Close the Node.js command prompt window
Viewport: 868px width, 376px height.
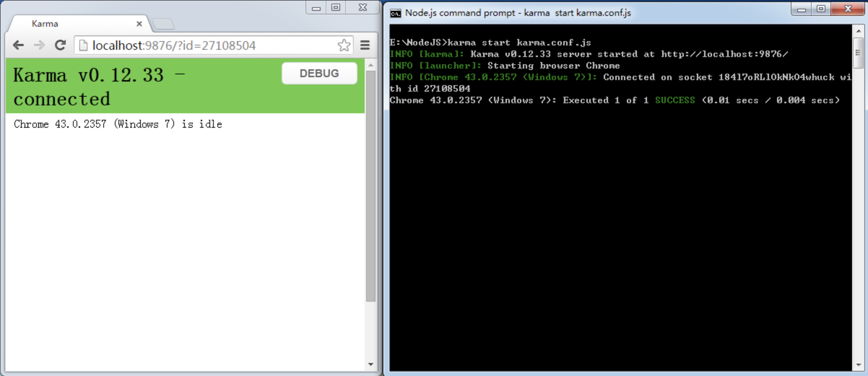pyautogui.click(x=848, y=9)
